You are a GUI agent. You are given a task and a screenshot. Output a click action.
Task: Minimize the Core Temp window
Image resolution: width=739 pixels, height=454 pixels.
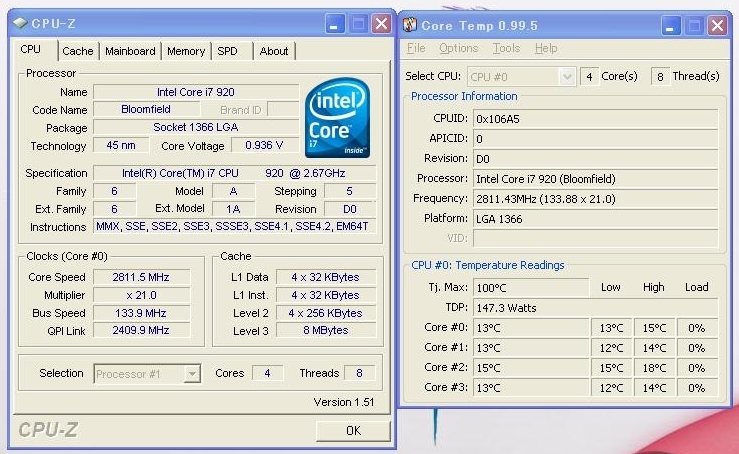[x=671, y=25]
